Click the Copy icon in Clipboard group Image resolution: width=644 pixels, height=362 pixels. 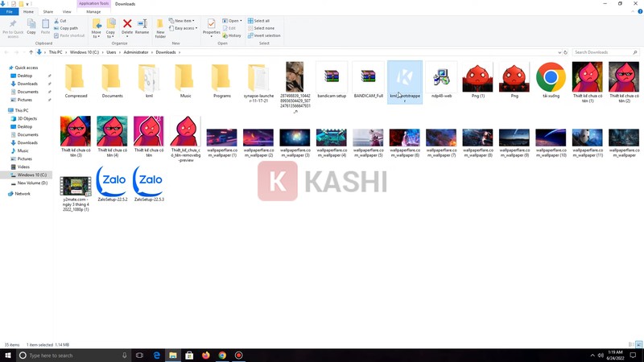(31, 27)
